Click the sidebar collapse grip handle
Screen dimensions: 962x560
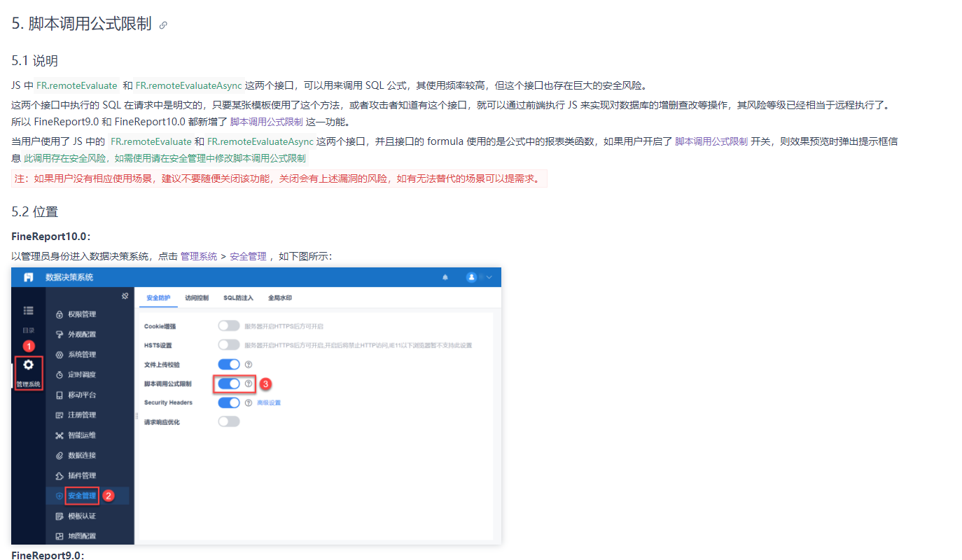(x=137, y=416)
